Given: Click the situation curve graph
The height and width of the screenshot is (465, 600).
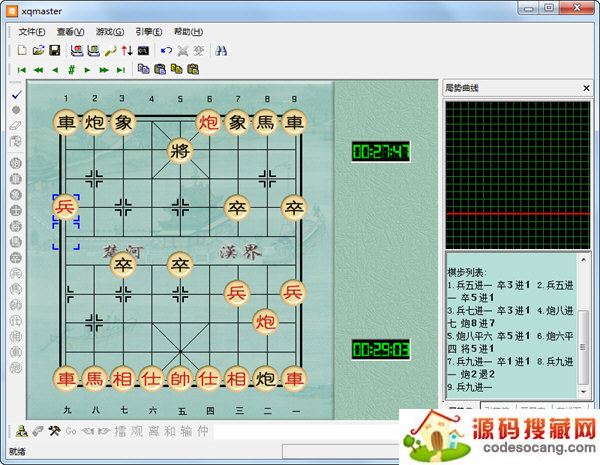Looking at the screenshot, I should coord(518,175).
